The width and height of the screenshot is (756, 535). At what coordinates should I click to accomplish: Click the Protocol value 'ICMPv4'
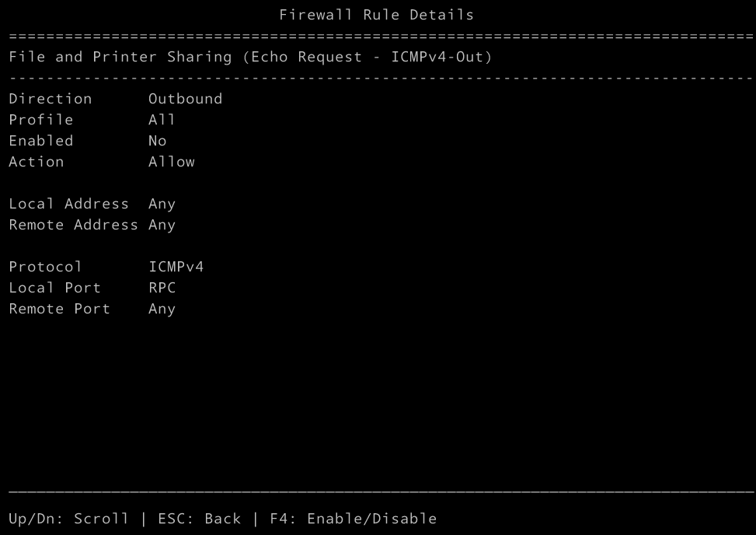tap(176, 267)
